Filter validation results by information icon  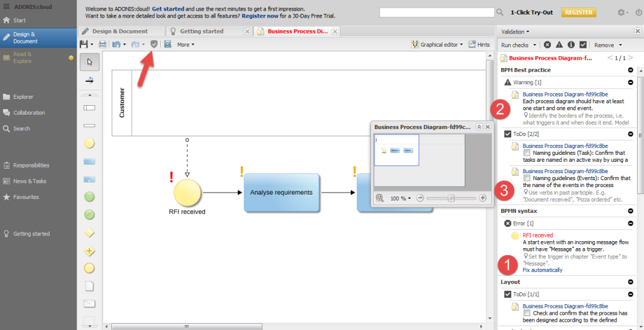point(571,45)
